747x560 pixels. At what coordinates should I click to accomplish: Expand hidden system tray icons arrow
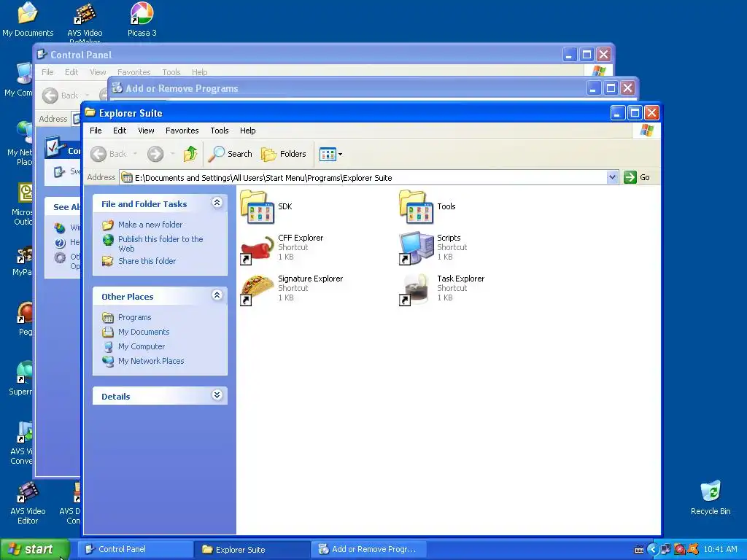(653, 550)
